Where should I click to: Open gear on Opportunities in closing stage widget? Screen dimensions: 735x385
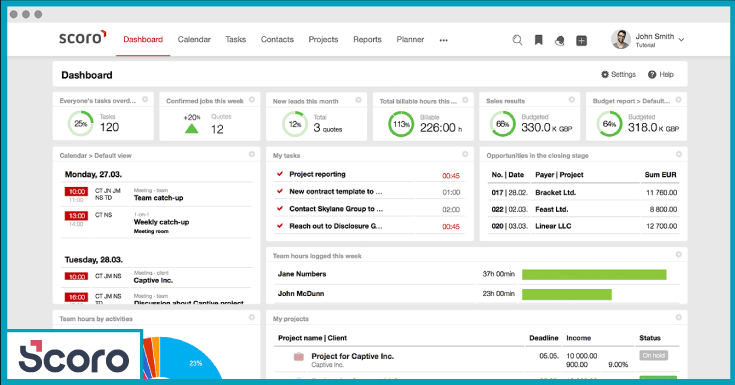coord(678,154)
